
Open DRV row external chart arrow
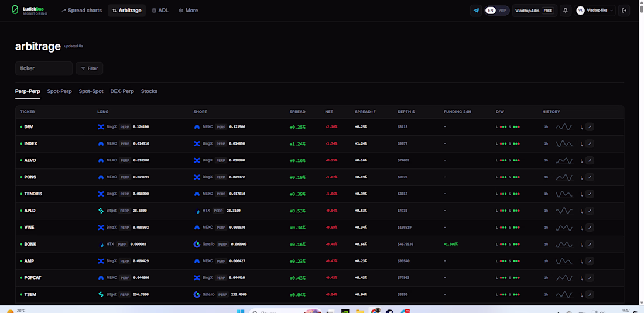tap(590, 127)
